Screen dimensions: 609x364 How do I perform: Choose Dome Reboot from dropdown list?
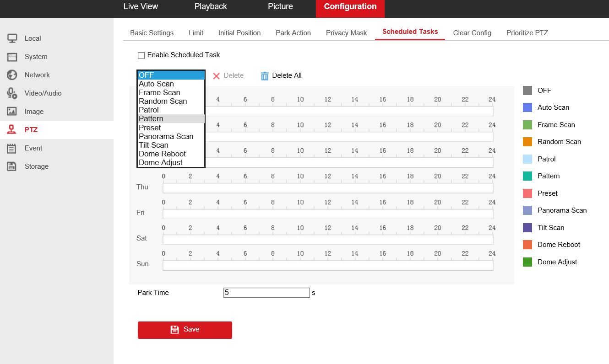[171, 154]
